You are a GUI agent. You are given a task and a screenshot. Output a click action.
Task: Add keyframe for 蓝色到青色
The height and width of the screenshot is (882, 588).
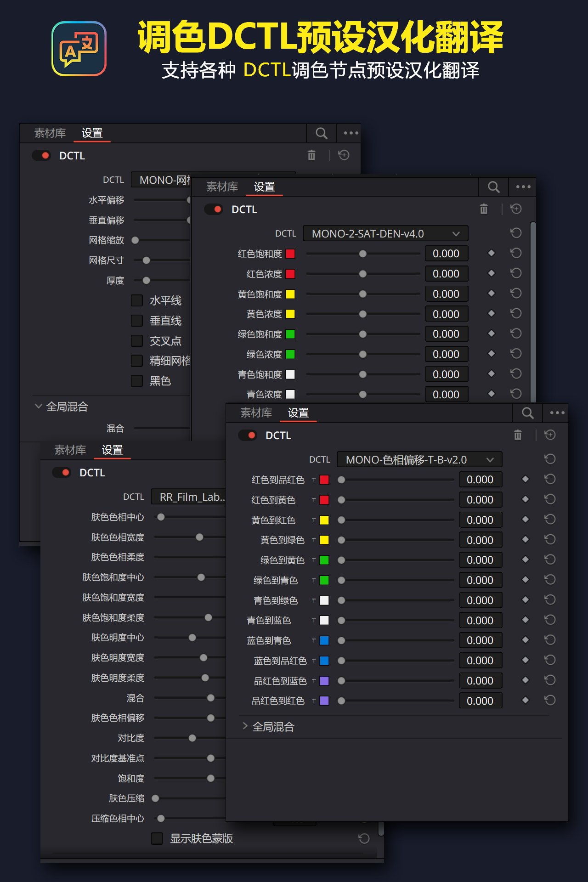tap(526, 640)
